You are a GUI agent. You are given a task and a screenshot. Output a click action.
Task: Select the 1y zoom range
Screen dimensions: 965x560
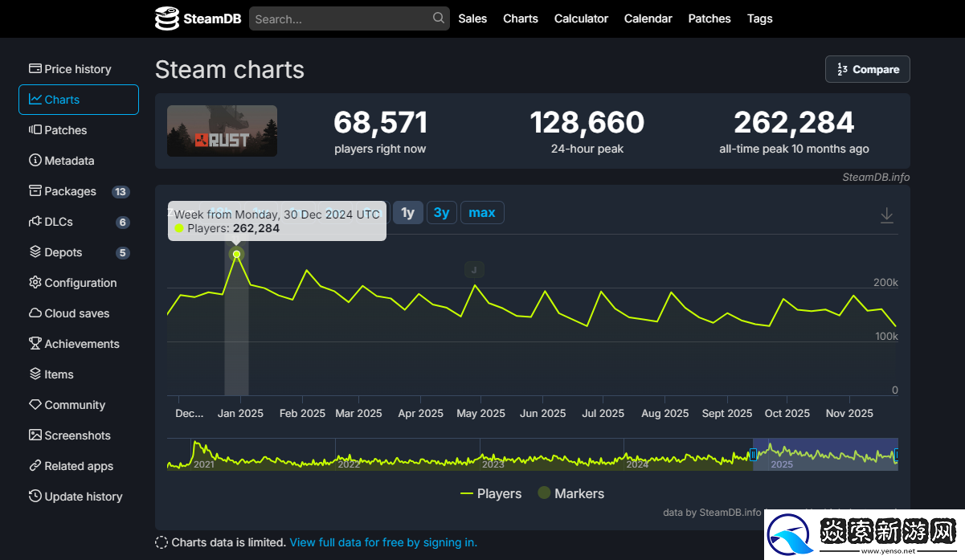click(x=407, y=213)
